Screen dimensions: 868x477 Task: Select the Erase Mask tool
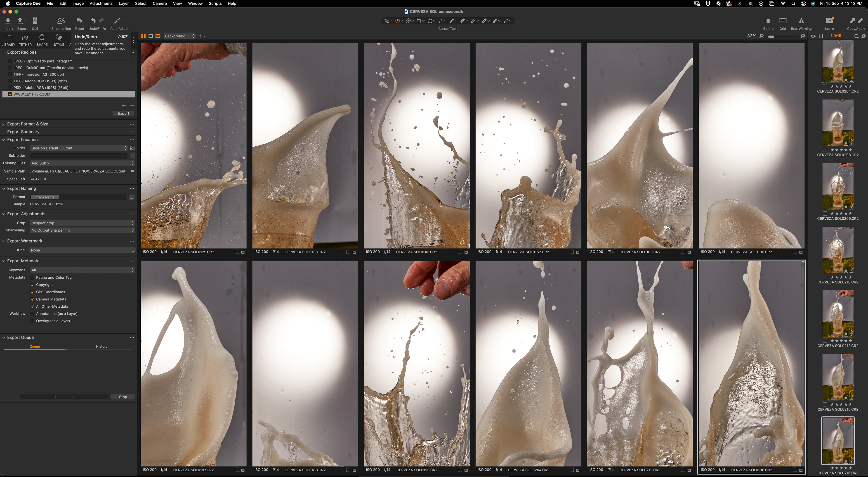tap(473, 21)
